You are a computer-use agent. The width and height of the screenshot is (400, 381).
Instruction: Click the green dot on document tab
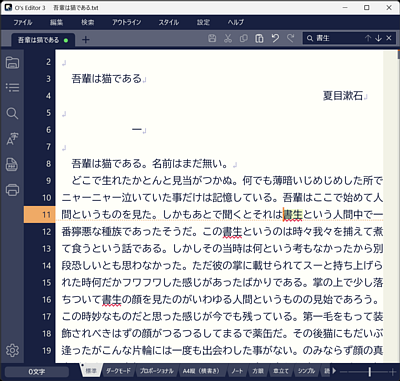[66, 40]
